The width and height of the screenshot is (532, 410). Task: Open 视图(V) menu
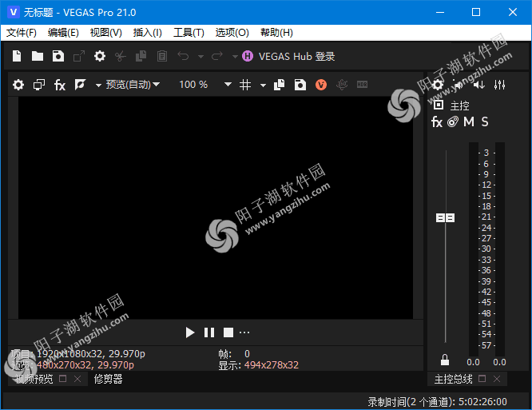click(x=106, y=33)
